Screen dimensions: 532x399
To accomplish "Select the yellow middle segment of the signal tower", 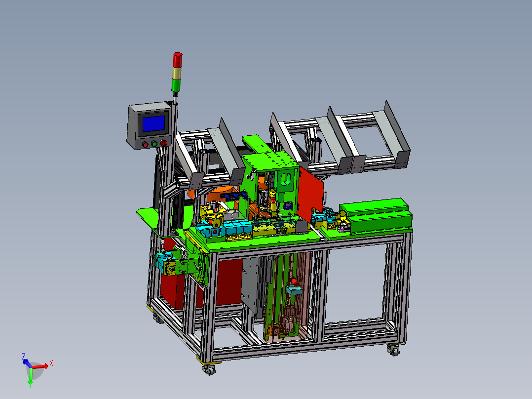I will 177,73.
